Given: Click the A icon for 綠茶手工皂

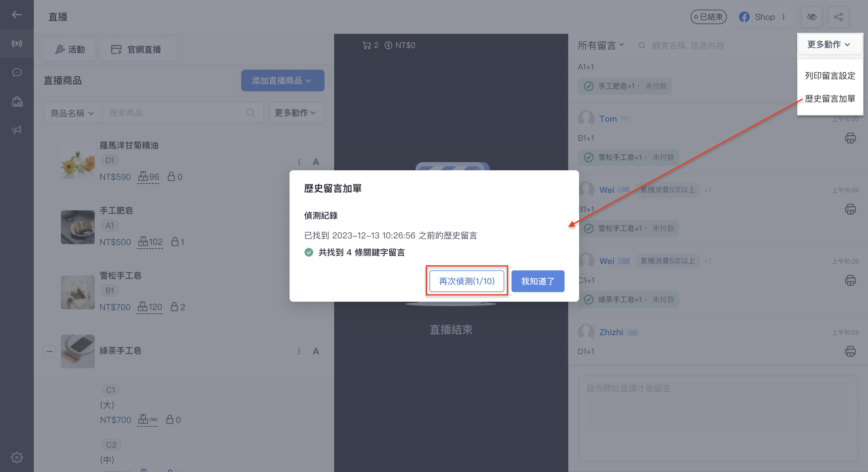Looking at the screenshot, I should tap(316, 351).
